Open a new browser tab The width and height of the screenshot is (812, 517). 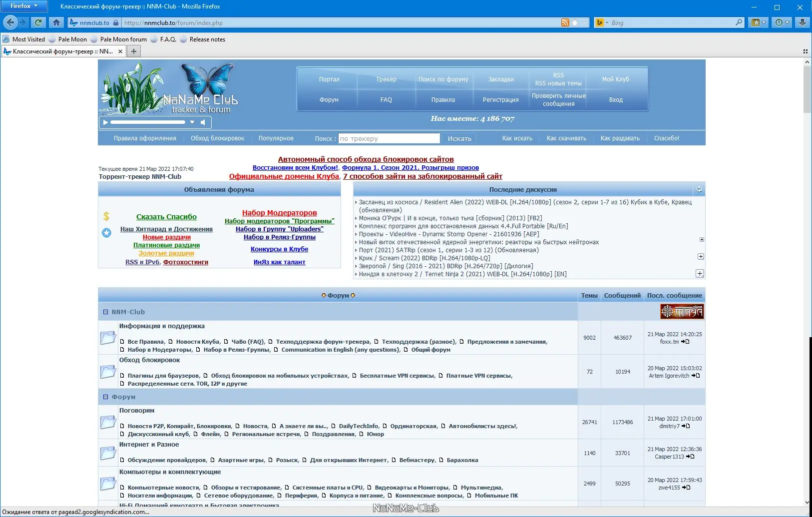(x=134, y=51)
